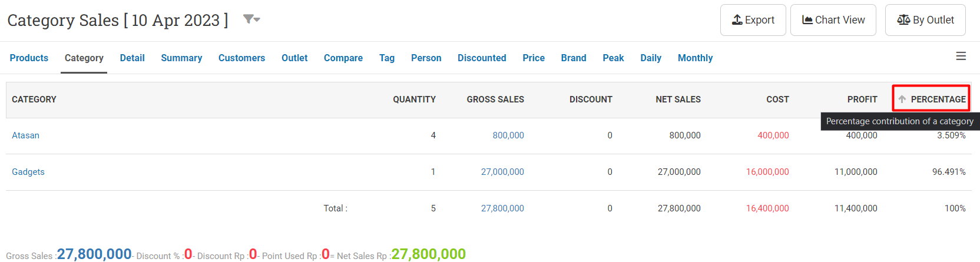Click the Export button
Screen dimensions: 980x262
(753, 20)
